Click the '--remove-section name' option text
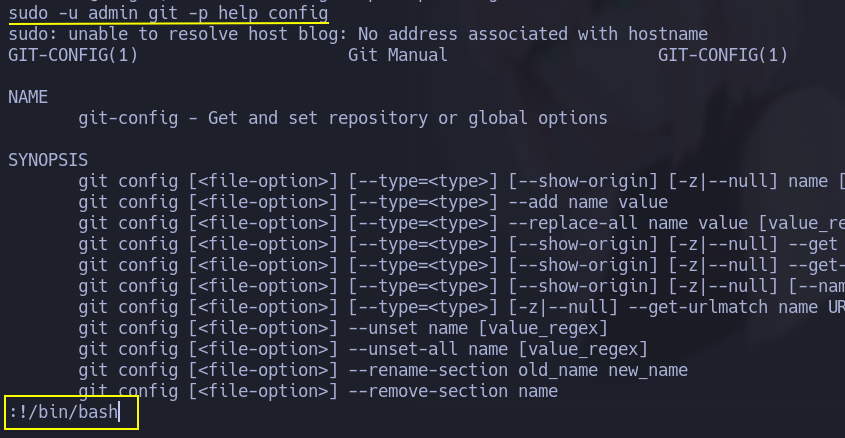Viewport: 845px width, 438px height. coord(453,391)
